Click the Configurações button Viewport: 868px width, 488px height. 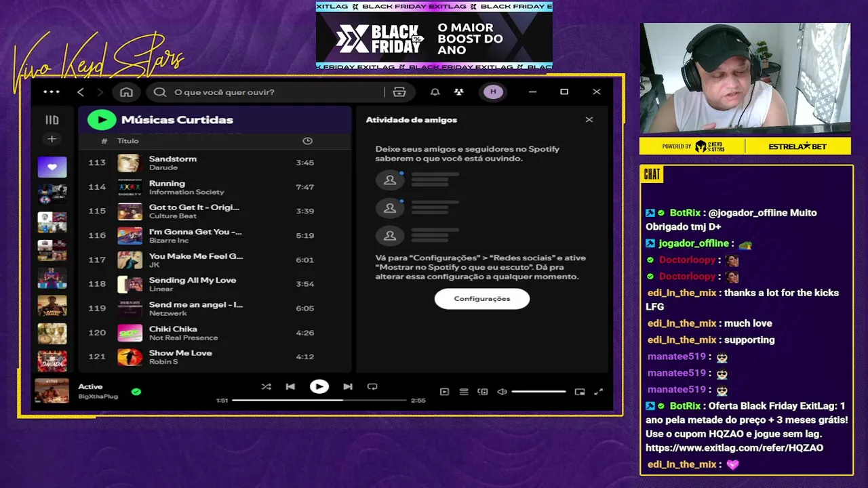pos(482,299)
